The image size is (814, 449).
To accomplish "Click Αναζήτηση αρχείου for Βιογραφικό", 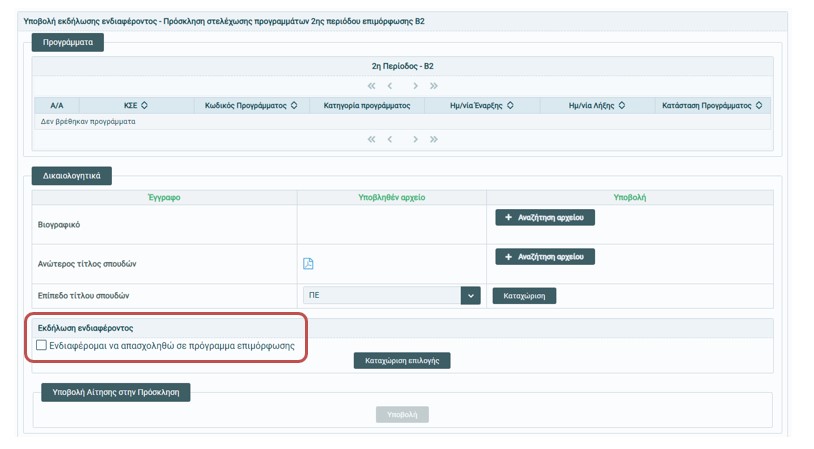I will 545,217.
